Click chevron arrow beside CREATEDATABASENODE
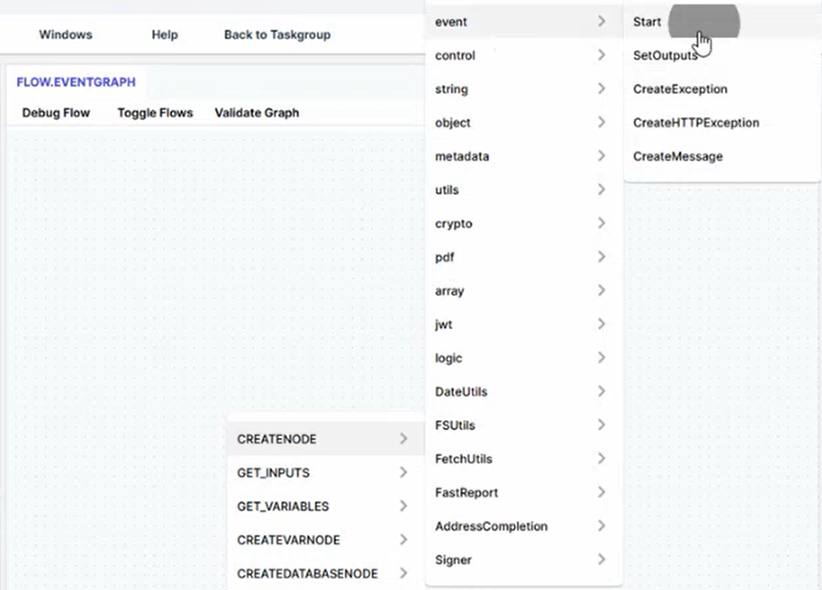 403,573
